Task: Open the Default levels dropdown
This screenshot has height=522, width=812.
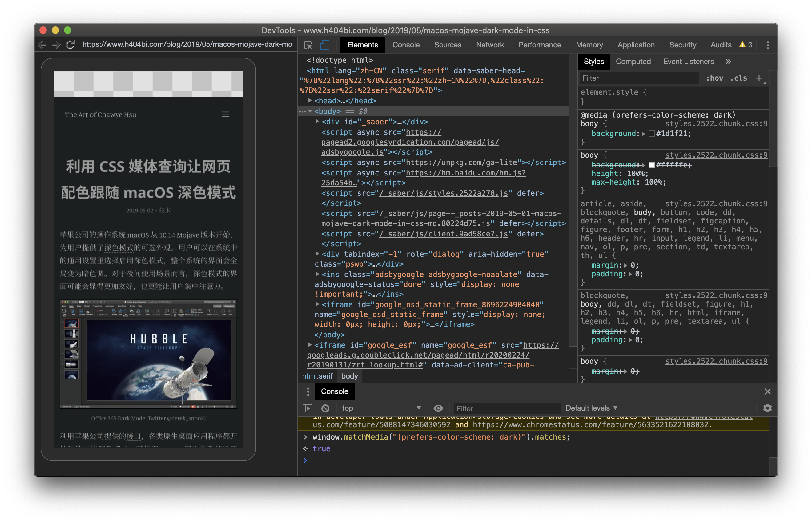Action: [x=591, y=408]
